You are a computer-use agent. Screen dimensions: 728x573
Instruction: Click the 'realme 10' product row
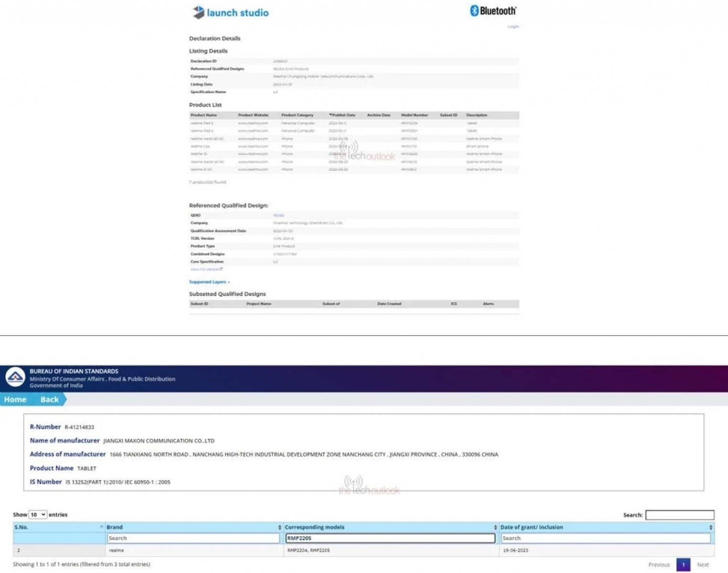coord(354,154)
